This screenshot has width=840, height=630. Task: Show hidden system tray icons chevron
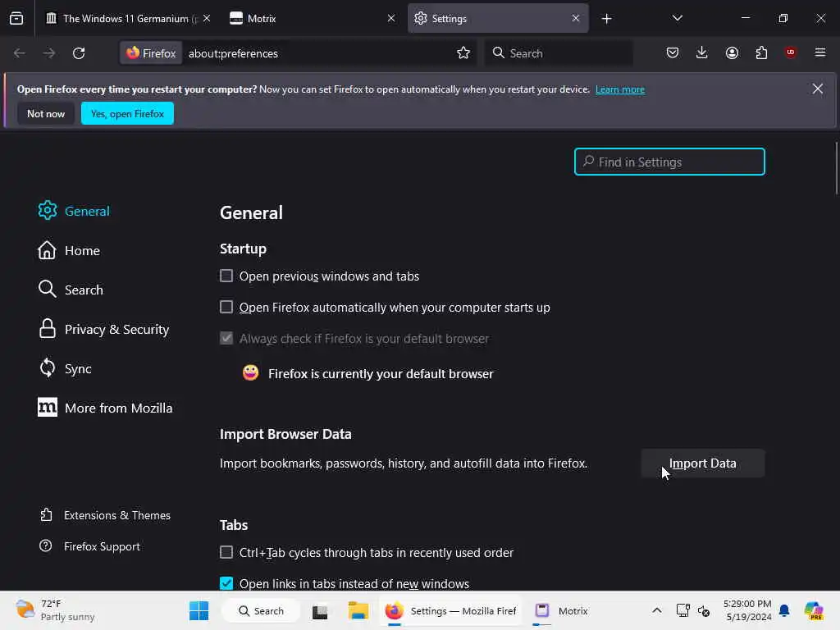point(657,610)
